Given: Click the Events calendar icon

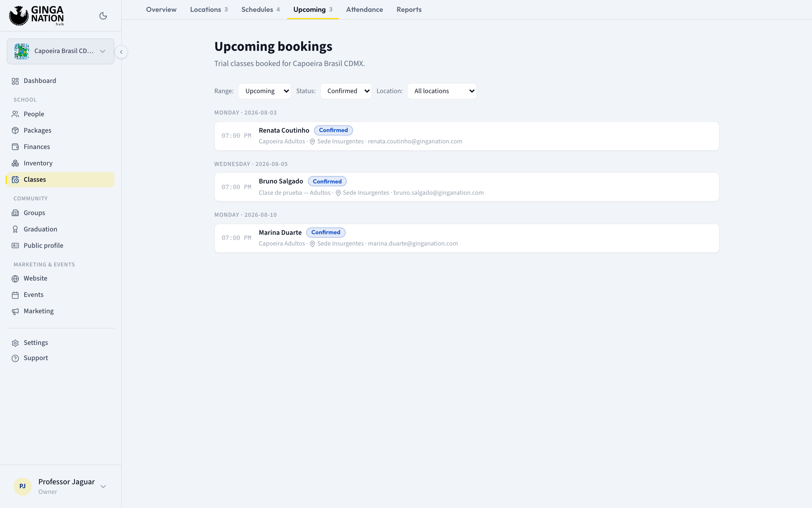Looking at the screenshot, I should [15, 295].
